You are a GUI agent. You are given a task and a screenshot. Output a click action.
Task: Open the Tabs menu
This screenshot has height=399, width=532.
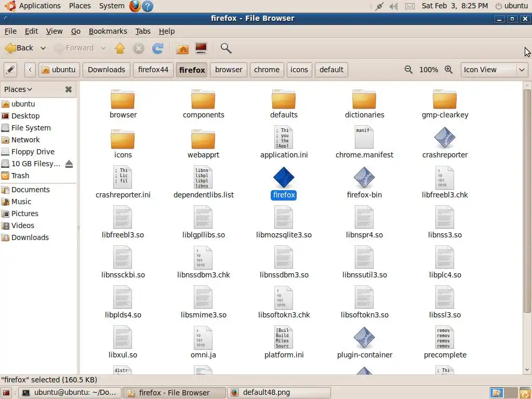[x=143, y=31]
